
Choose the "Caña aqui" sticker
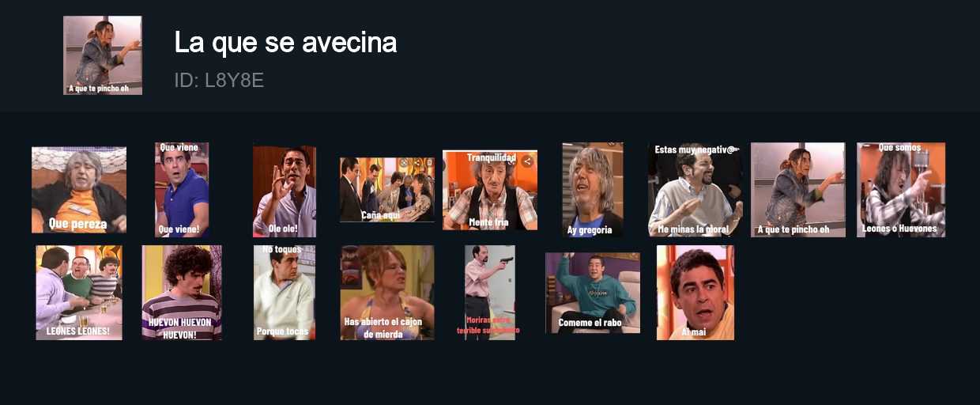pos(387,190)
